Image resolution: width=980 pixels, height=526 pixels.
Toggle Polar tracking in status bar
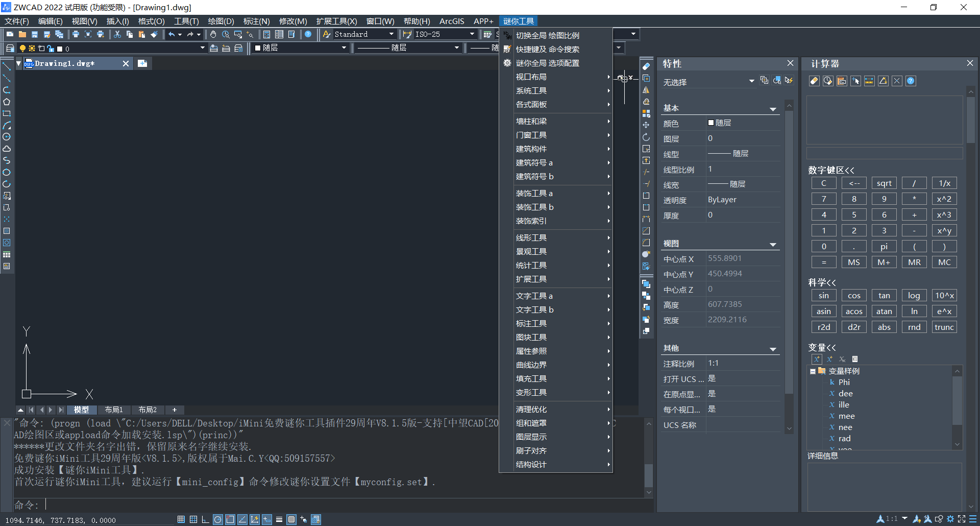tap(218, 519)
